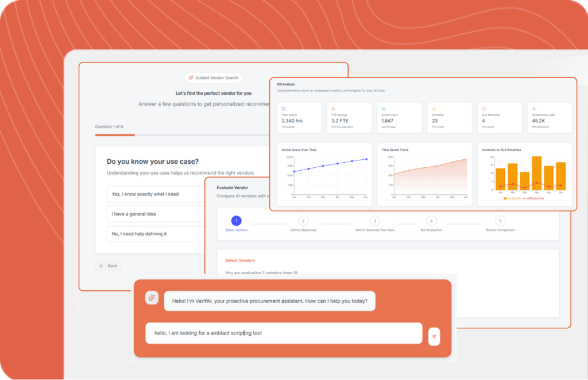The image size is (588, 380).
Task: Jump to the Results Comparison step
Action: pyautogui.click(x=500, y=220)
